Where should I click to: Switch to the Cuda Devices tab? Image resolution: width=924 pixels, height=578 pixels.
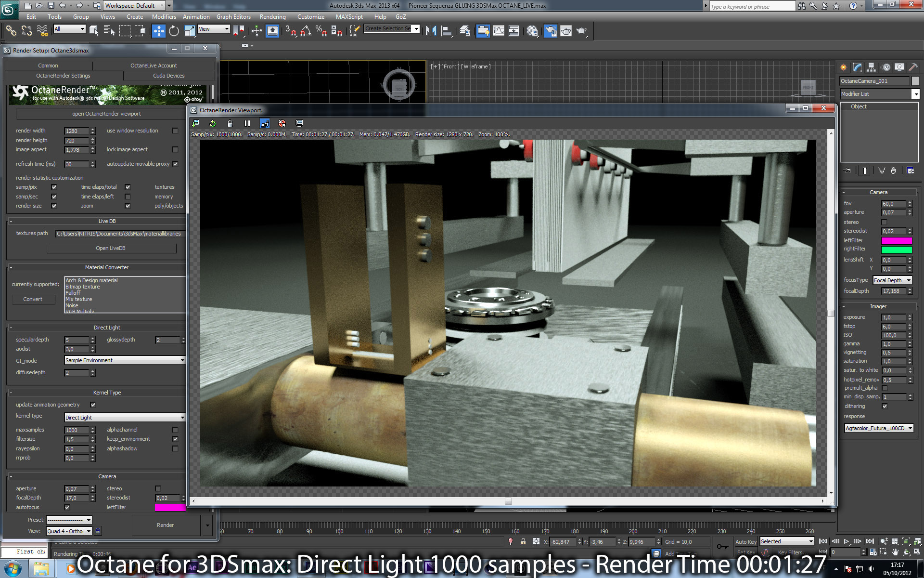coord(168,76)
